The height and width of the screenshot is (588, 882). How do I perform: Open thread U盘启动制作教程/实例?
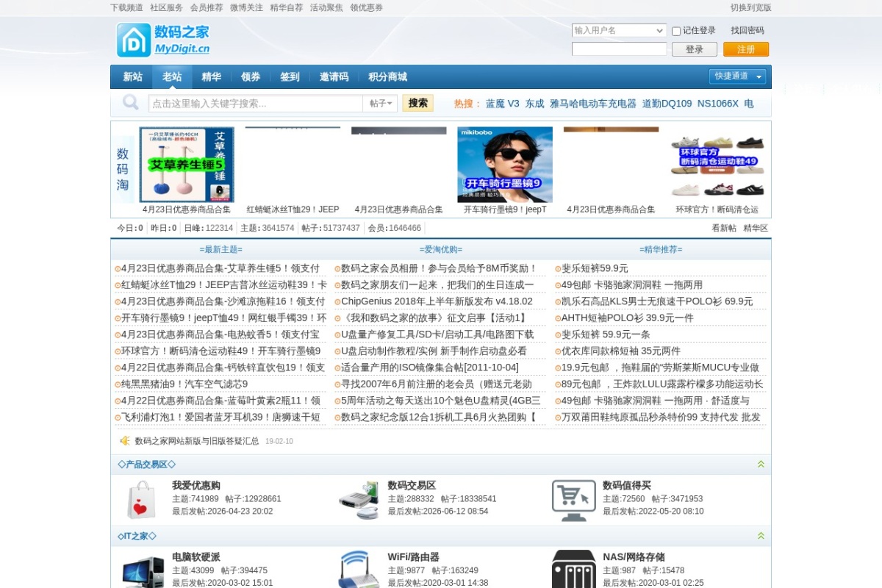pyautogui.click(x=434, y=351)
